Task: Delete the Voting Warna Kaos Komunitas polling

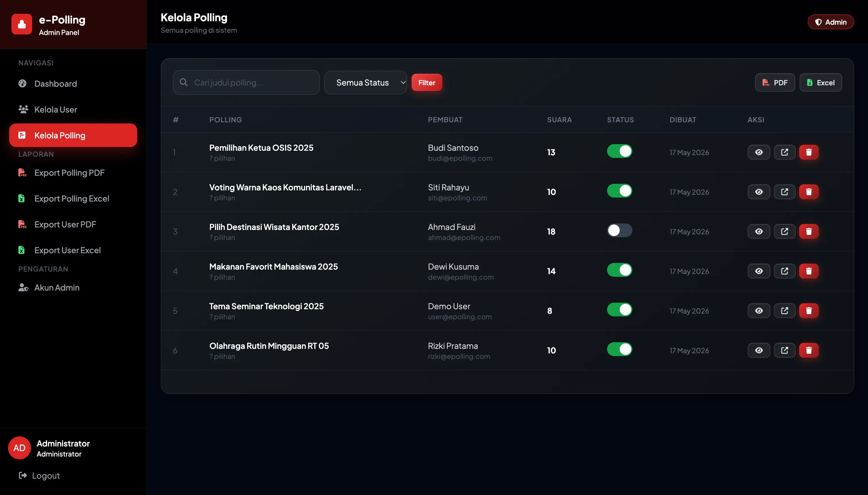Action: [809, 192]
